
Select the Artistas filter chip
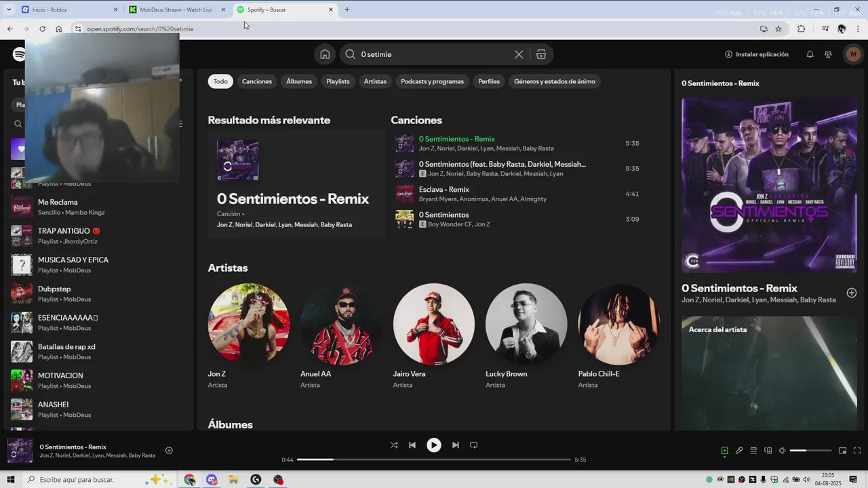pyautogui.click(x=375, y=81)
